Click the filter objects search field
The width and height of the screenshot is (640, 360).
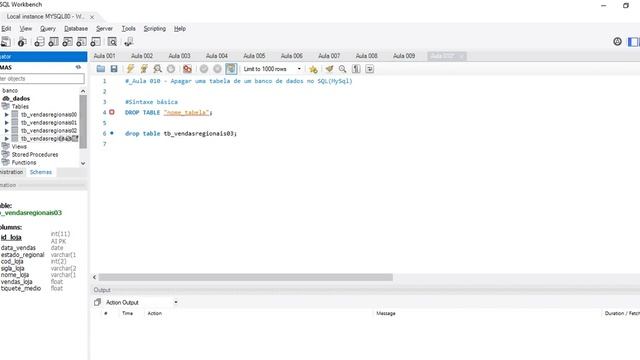pos(42,78)
